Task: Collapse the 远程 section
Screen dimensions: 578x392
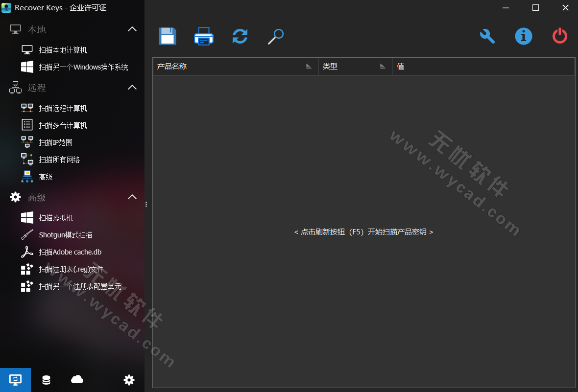Action: [x=132, y=88]
